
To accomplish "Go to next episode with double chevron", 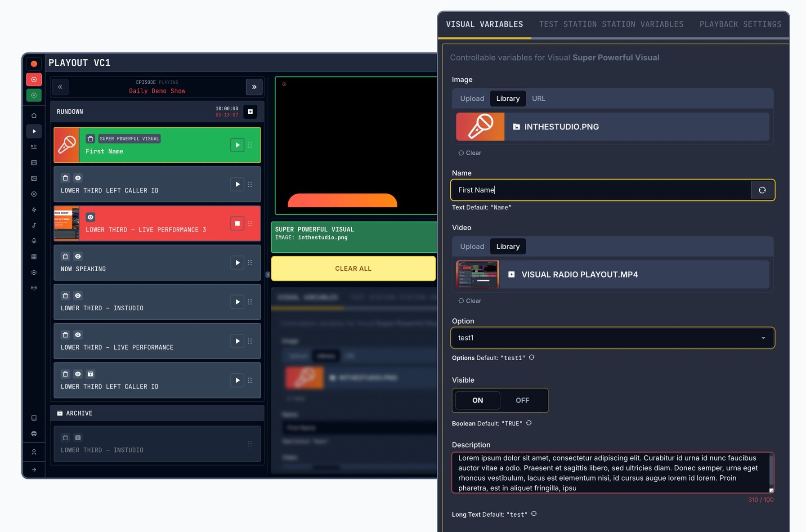I will [x=254, y=87].
